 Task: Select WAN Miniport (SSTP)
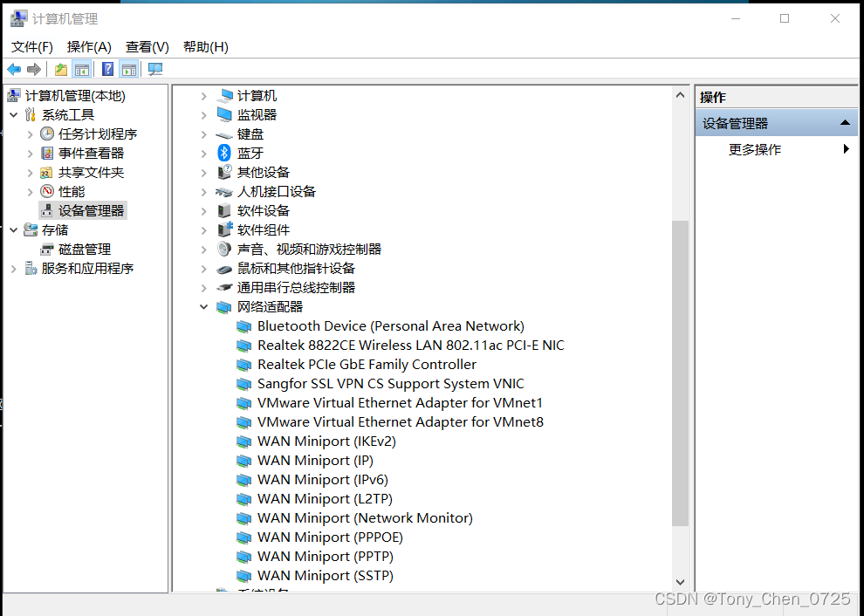pyautogui.click(x=326, y=576)
